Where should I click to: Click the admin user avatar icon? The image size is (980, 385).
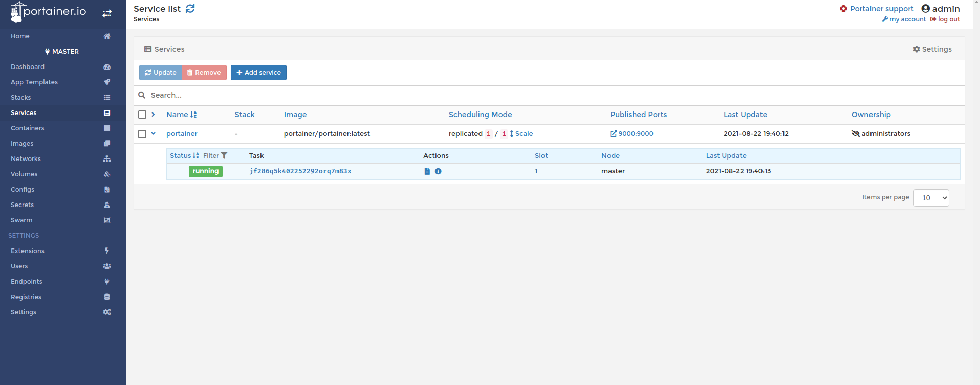[925, 9]
